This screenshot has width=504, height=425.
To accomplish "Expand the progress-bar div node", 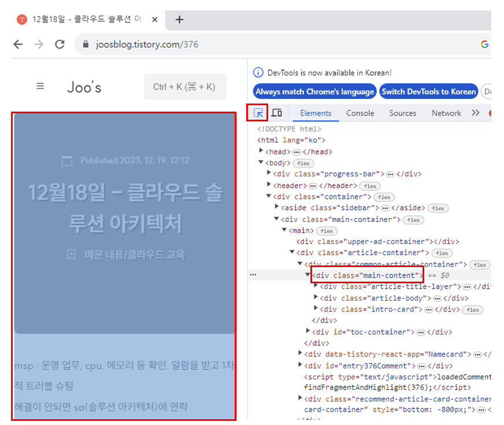I will [269, 173].
